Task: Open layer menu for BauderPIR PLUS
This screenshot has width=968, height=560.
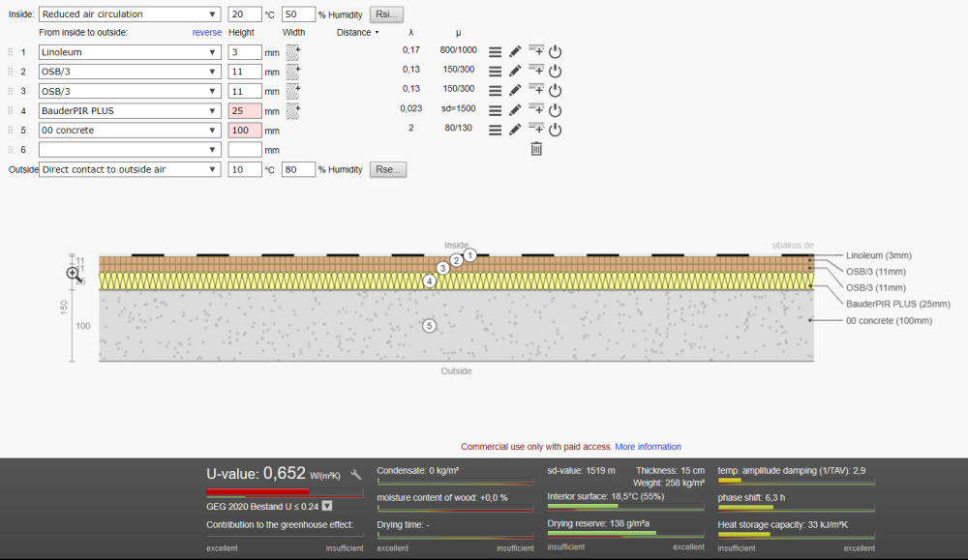Action: pyautogui.click(x=495, y=111)
